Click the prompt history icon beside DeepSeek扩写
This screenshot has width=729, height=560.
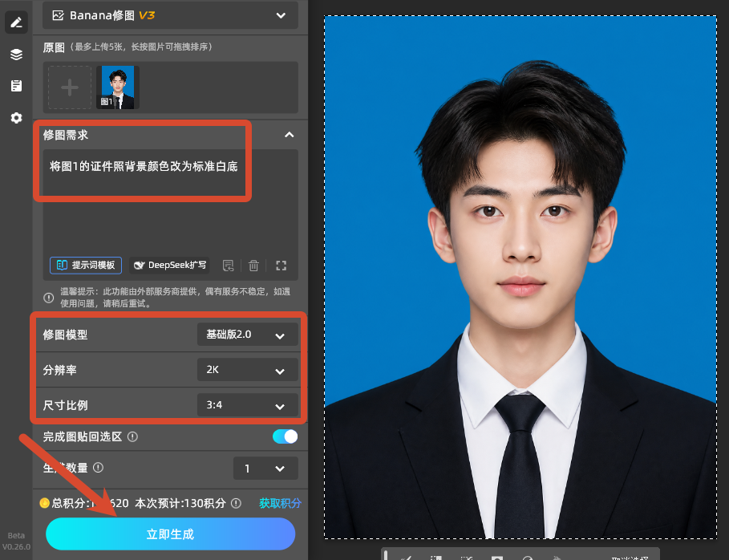pos(229,266)
